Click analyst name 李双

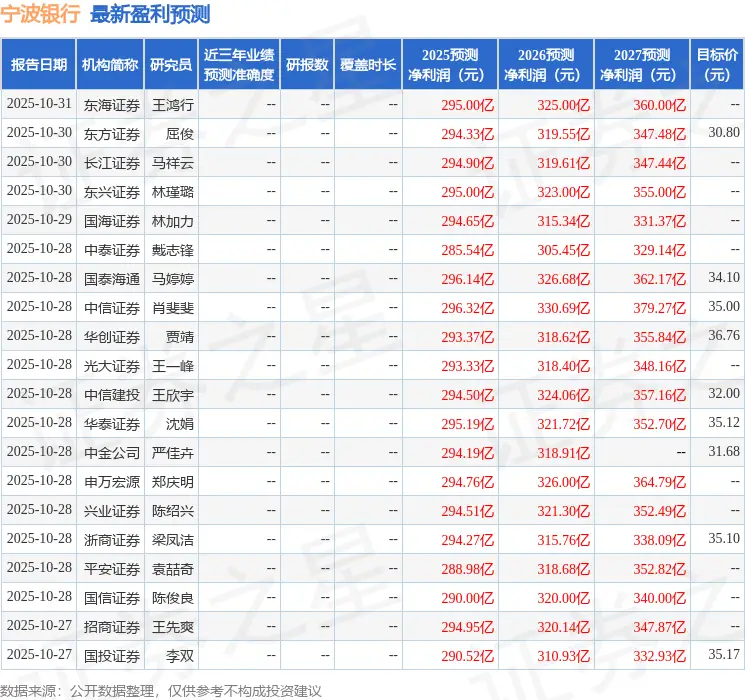coord(180,656)
